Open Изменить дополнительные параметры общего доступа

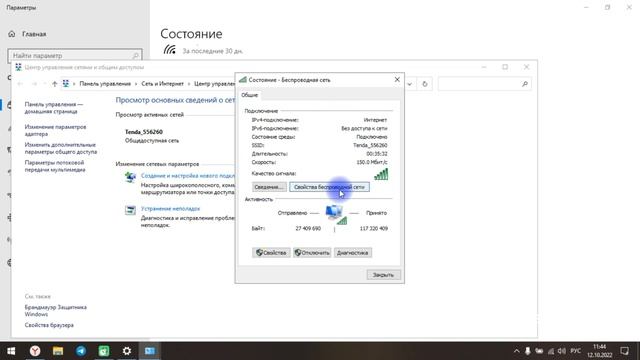pos(61,148)
